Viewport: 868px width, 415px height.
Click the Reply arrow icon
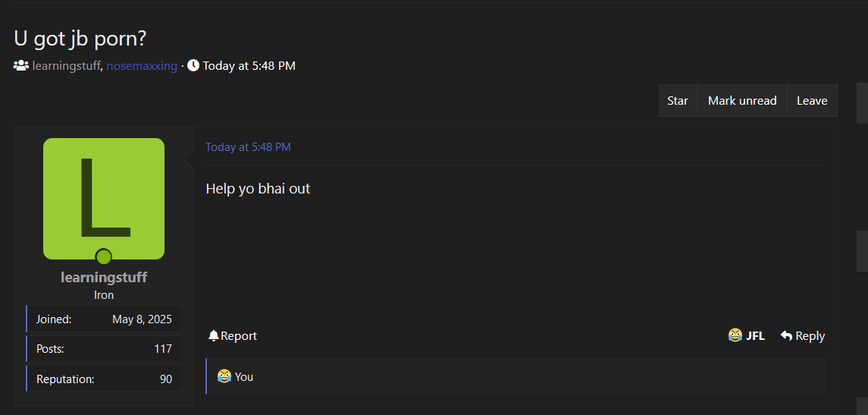point(786,336)
